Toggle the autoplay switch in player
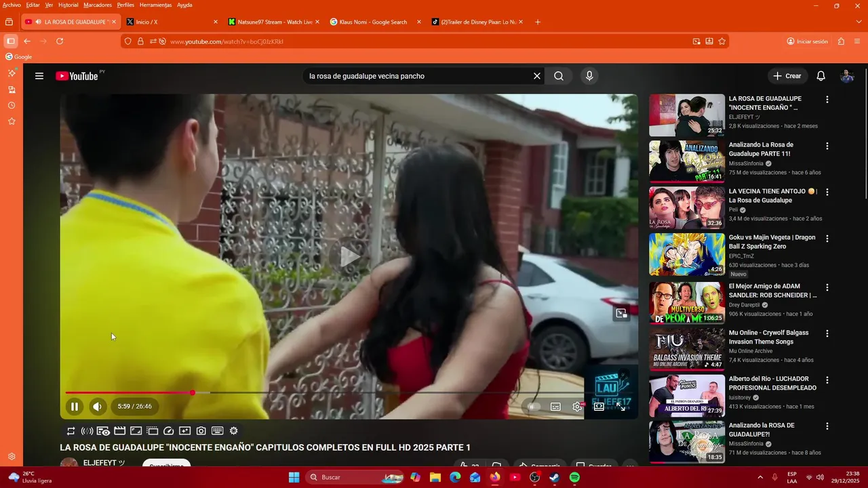The image size is (868, 488). [x=534, y=407]
